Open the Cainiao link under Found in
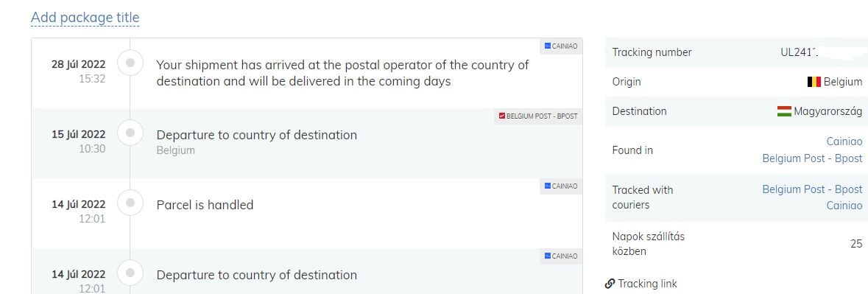 tap(844, 141)
